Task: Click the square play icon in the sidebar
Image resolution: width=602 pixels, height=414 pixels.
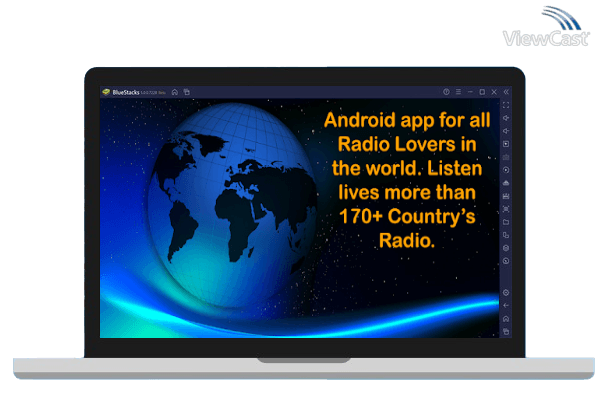Action: [506, 144]
